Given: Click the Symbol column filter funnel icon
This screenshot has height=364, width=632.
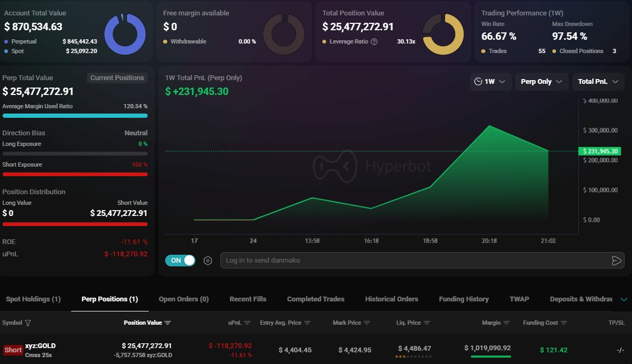Looking at the screenshot, I should click(28, 323).
